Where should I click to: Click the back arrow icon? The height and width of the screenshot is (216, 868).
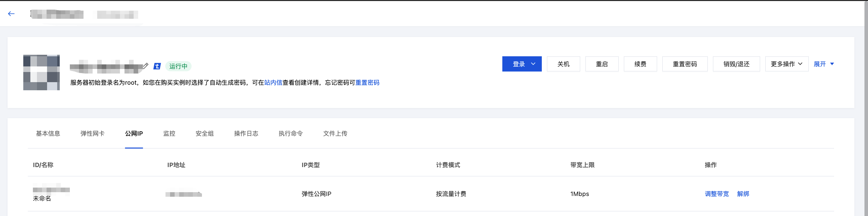[x=11, y=14]
